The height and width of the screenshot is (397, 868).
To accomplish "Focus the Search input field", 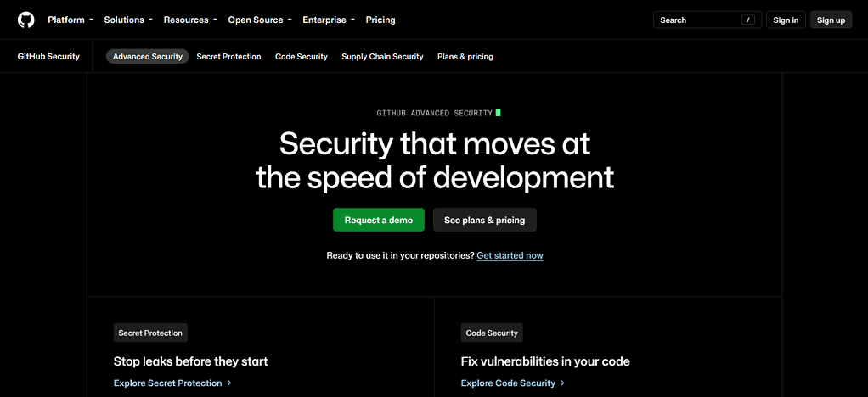I will (707, 20).
